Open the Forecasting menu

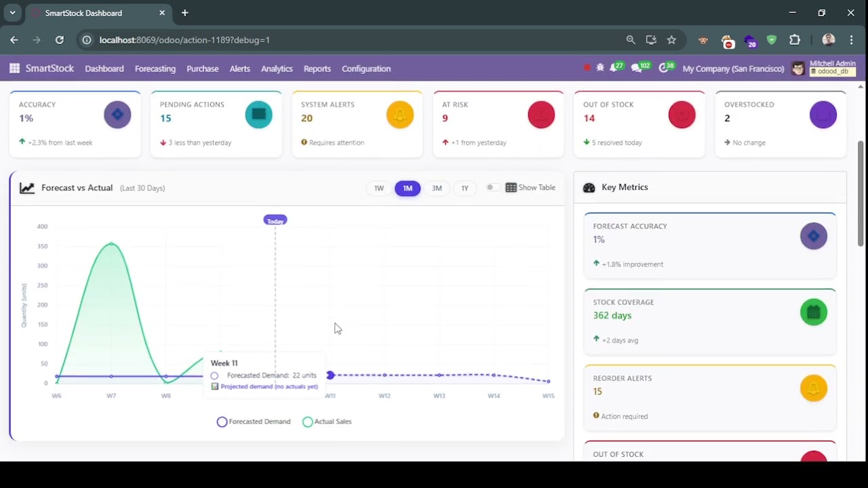click(x=155, y=68)
